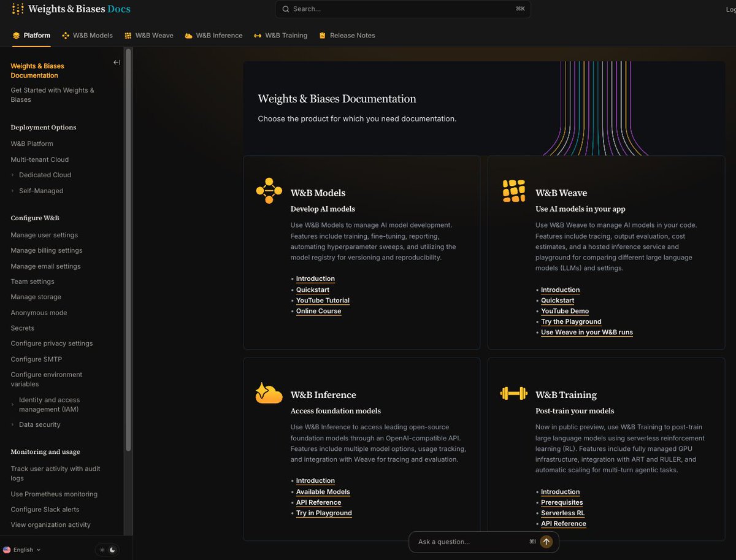This screenshot has height=560, width=736.
Task: Open Use Weave in your W&B runs
Action: 587,332
